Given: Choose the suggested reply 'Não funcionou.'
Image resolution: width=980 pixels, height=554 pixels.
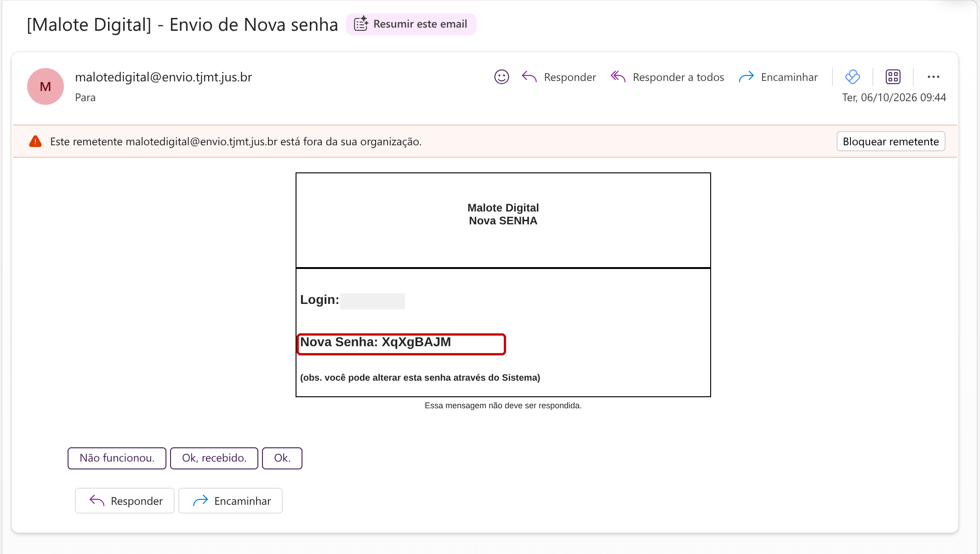Looking at the screenshot, I should click(117, 458).
